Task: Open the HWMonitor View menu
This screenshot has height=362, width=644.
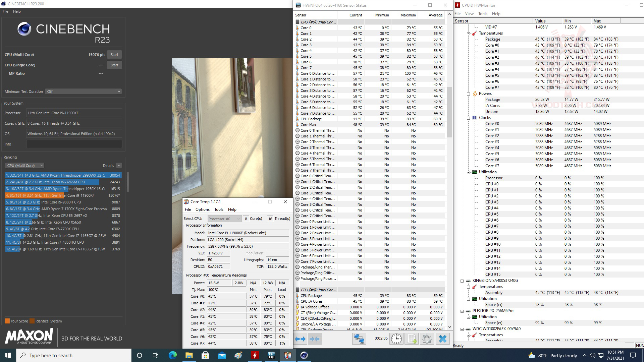Action: click(469, 14)
